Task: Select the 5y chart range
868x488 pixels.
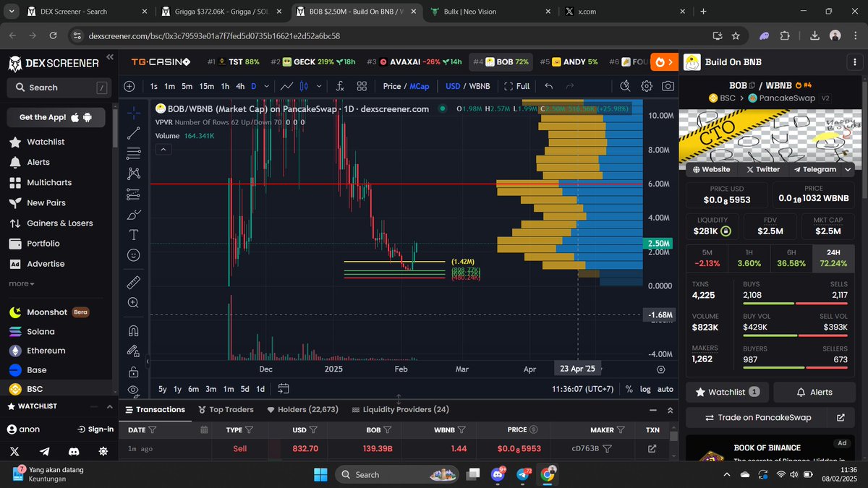Action: click(x=162, y=389)
